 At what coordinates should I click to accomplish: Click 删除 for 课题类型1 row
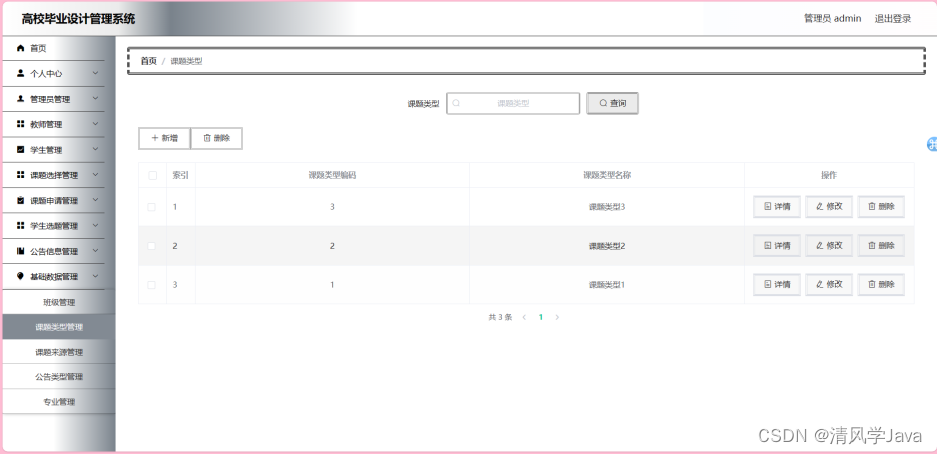(x=881, y=284)
